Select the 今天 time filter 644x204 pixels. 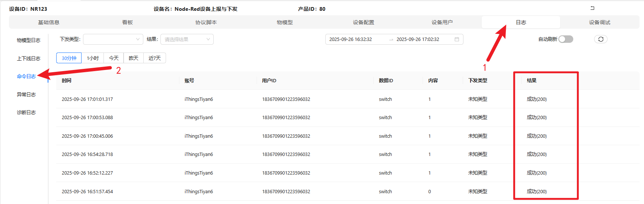pyautogui.click(x=114, y=58)
